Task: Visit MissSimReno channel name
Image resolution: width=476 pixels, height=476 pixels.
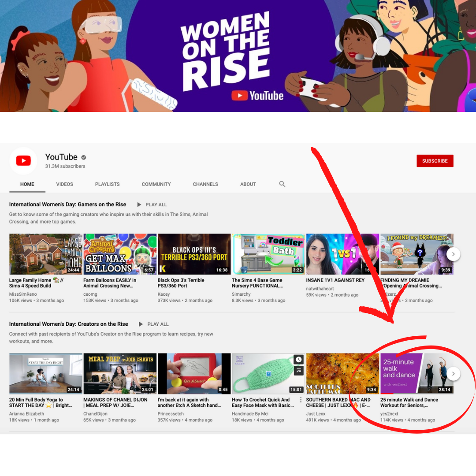Action: 23,294
